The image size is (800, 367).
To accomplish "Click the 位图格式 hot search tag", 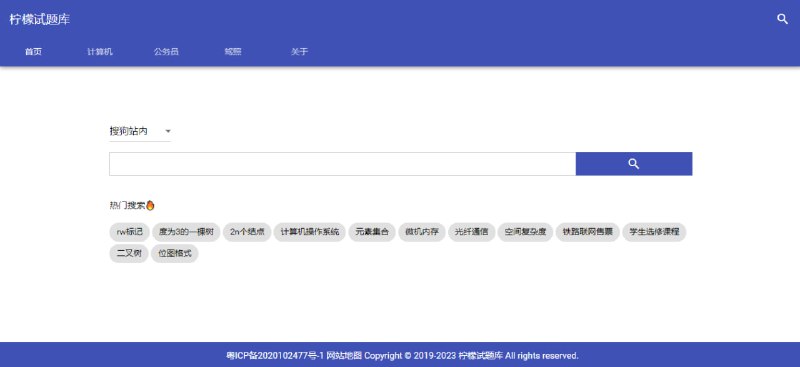I will 174,253.
